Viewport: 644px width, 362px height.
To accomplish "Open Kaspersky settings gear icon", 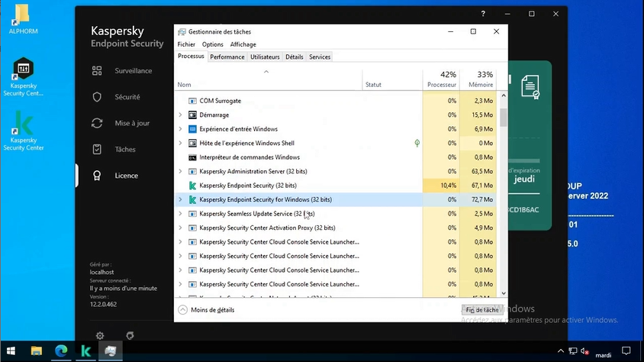I will tap(100, 335).
